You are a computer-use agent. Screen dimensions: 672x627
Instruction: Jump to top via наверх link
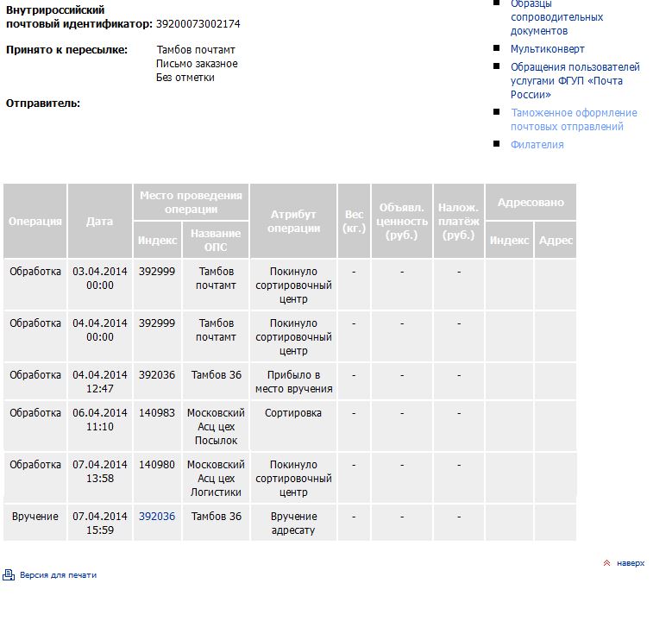click(631, 563)
